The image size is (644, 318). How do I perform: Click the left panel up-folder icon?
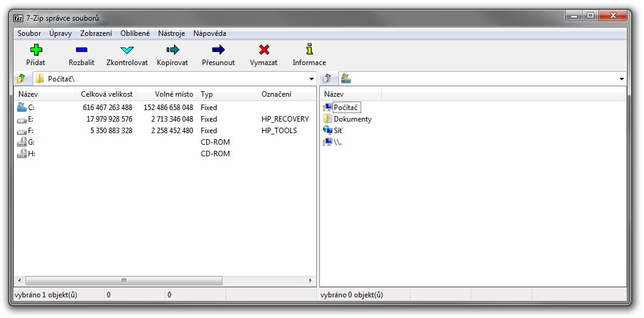21,78
